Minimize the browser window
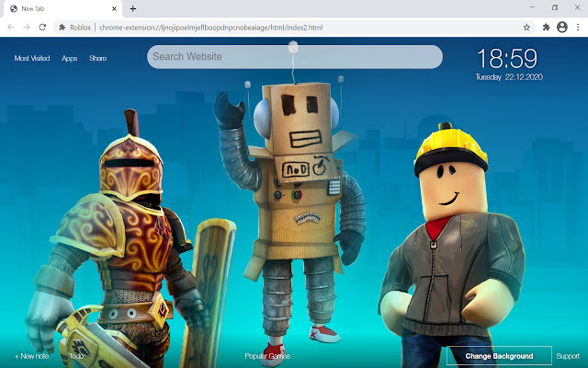588x368 pixels. point(532,7)
